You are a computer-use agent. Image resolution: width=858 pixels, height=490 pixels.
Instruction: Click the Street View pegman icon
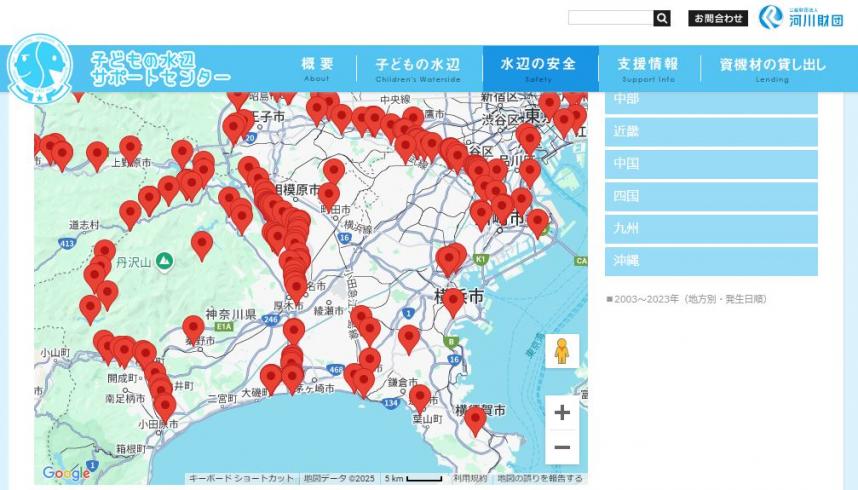(562, 351)
